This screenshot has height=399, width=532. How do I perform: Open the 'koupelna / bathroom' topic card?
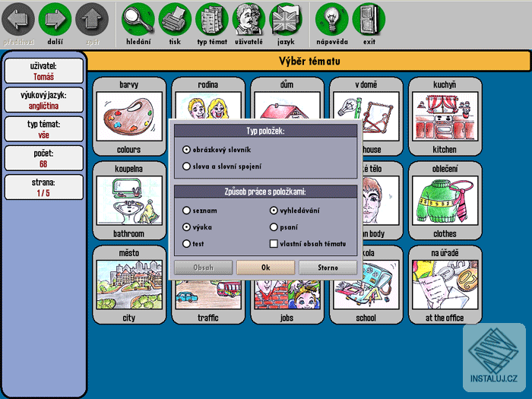pyautogui.click(x=129, y=201)
